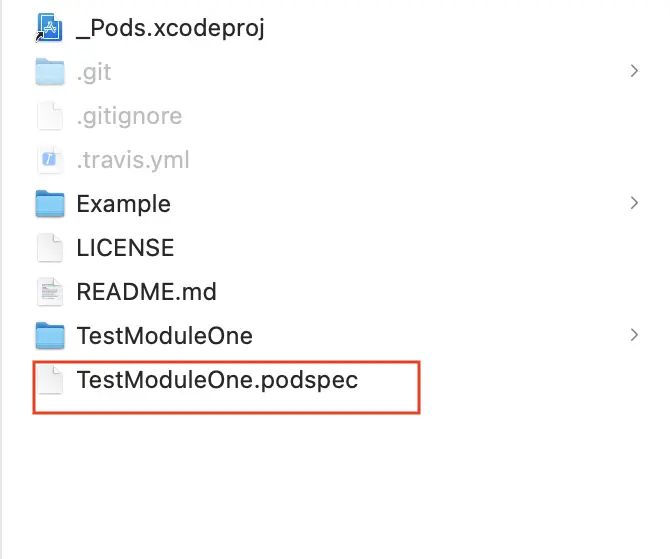The width and height of the screenshot is (670, 559).
Task: Expand the Example folder chevron
Action: [634, 203]
